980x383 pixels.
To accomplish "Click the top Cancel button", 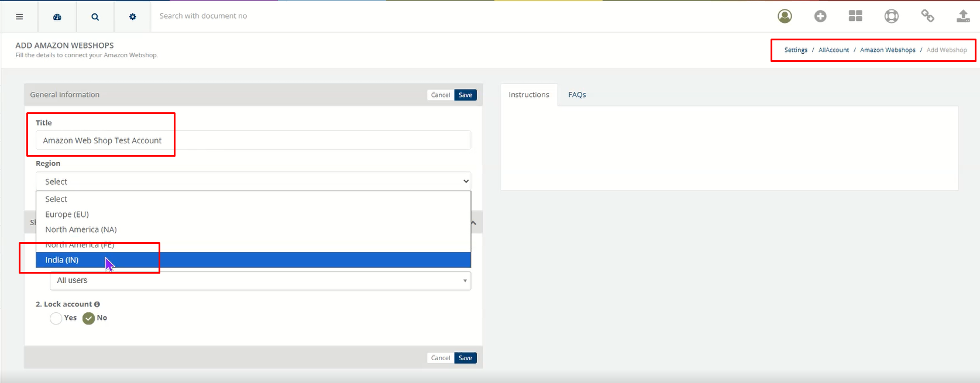I will point(441,95).
